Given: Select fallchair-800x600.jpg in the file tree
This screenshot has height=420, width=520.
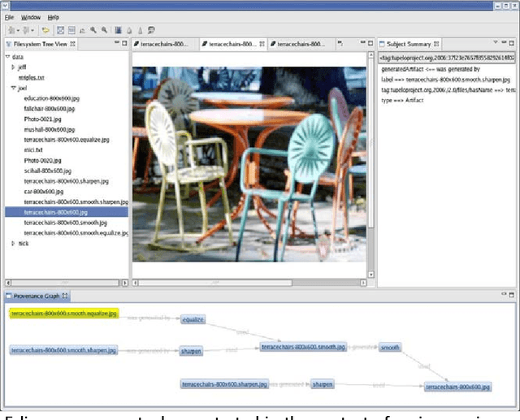Looking at the screenshot, I should [50, 108].
